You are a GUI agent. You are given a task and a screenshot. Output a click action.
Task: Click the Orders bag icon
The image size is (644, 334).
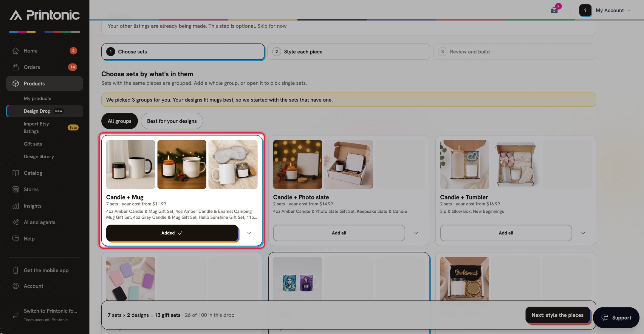click(16, 67)
